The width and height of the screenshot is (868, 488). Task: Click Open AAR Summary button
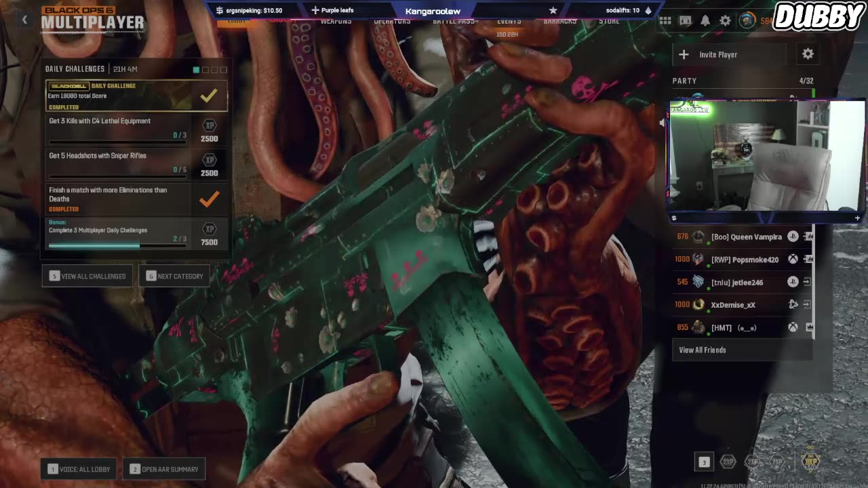(163, 469)
